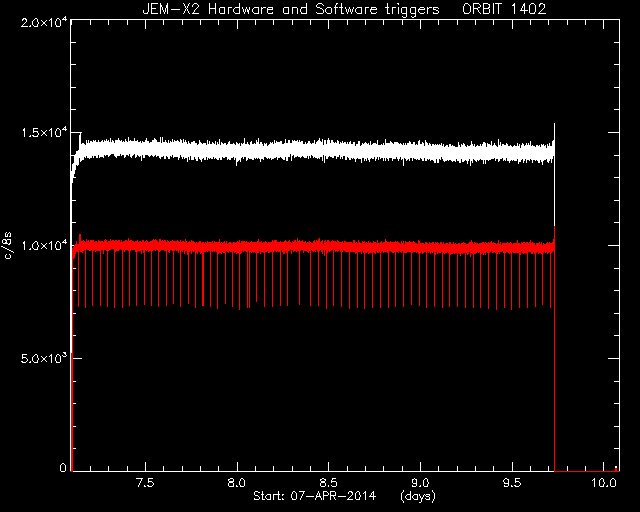
Task: Click the 'ORBIT 1402' text in the title
Action: pos(504,9)
